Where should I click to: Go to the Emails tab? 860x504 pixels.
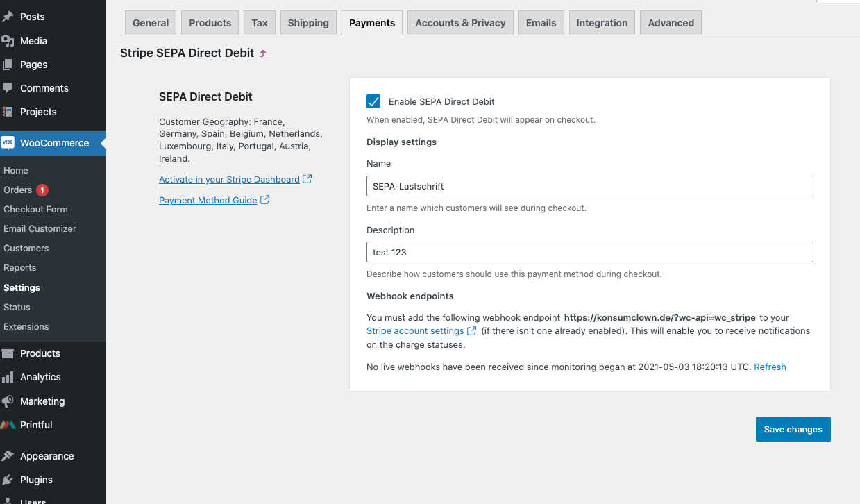[541, 23]
